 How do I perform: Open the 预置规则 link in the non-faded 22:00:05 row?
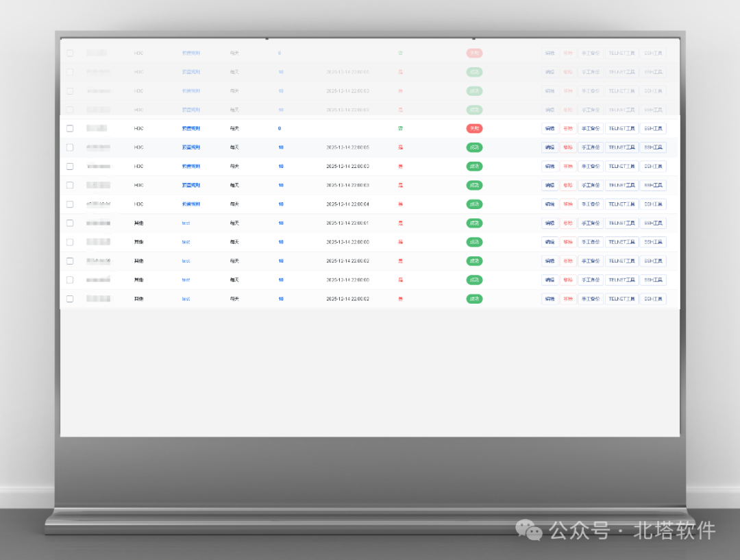[x=191, y=147]
